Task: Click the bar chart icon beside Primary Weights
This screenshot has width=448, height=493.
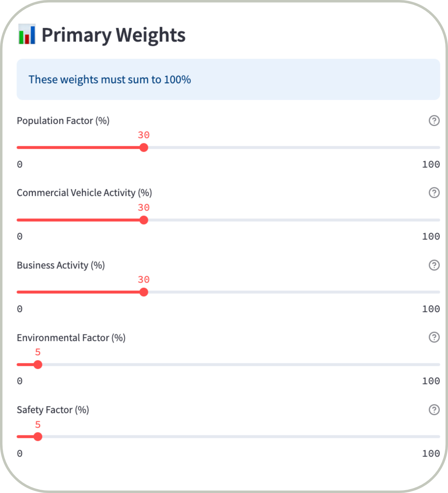Action: click(x=27, y=34)
